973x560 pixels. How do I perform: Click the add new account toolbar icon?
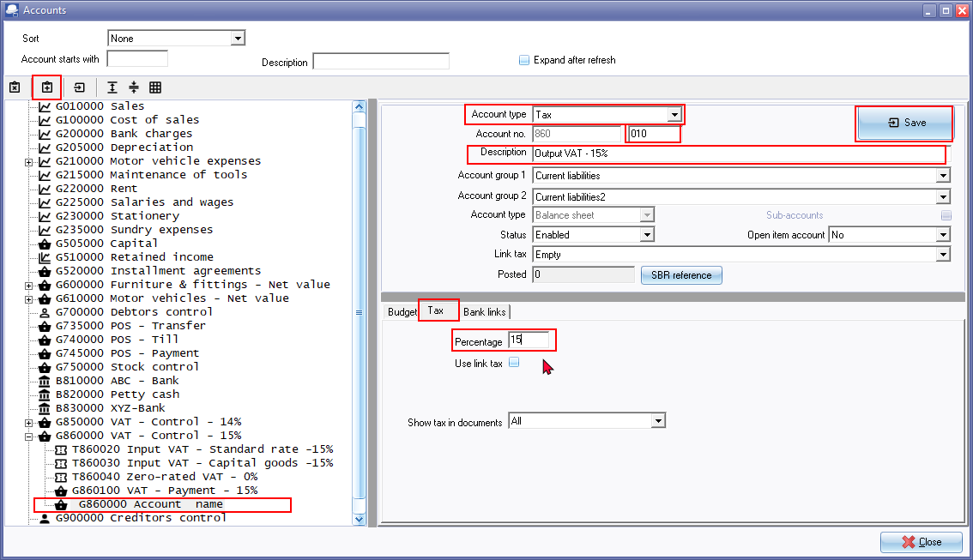pos(46,87)
